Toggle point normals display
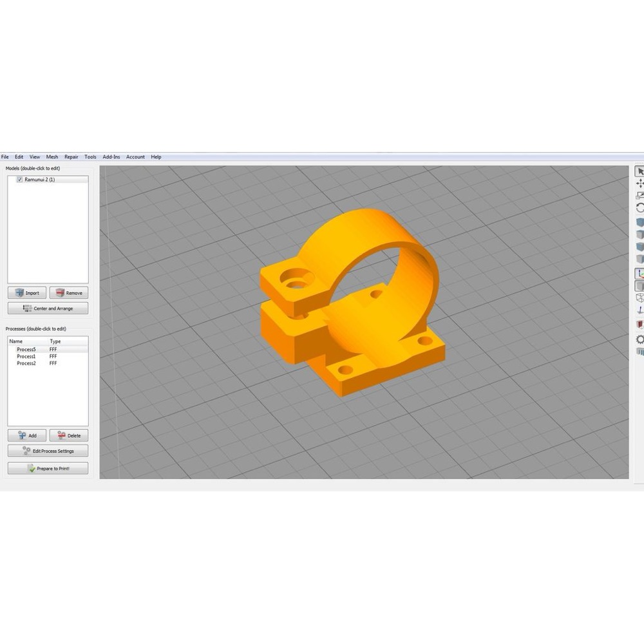Image resolution: width=644 pixels, height=644 pixels. [x=640, y=310]
